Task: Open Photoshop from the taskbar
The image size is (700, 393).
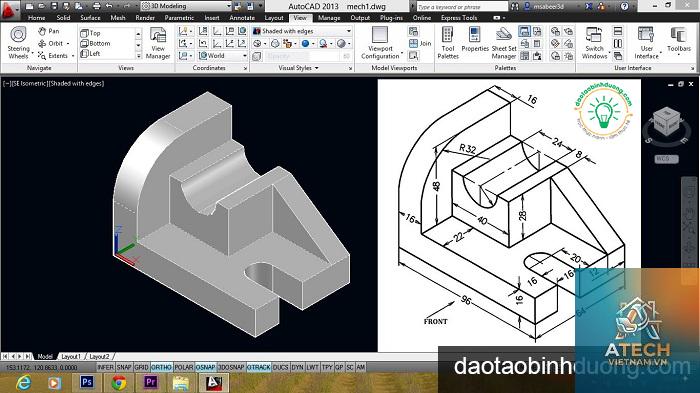Action: click(x=87, y=383)
